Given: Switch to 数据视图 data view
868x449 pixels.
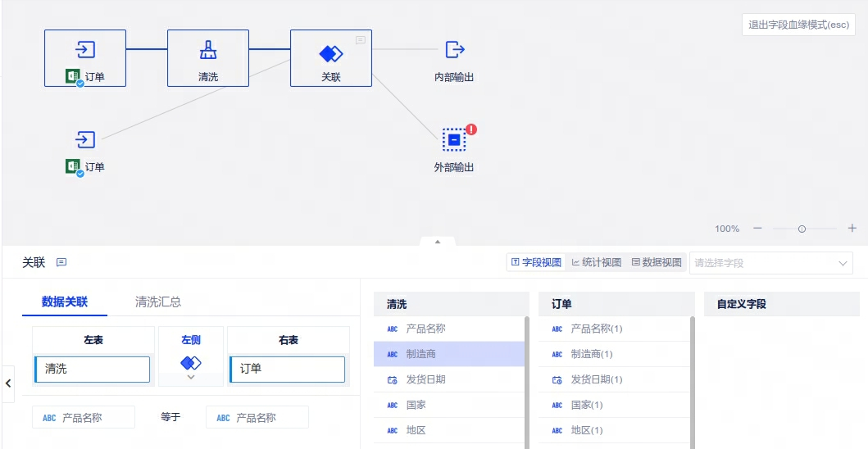Looking at the screenshot, I should (x=657, y=263).
